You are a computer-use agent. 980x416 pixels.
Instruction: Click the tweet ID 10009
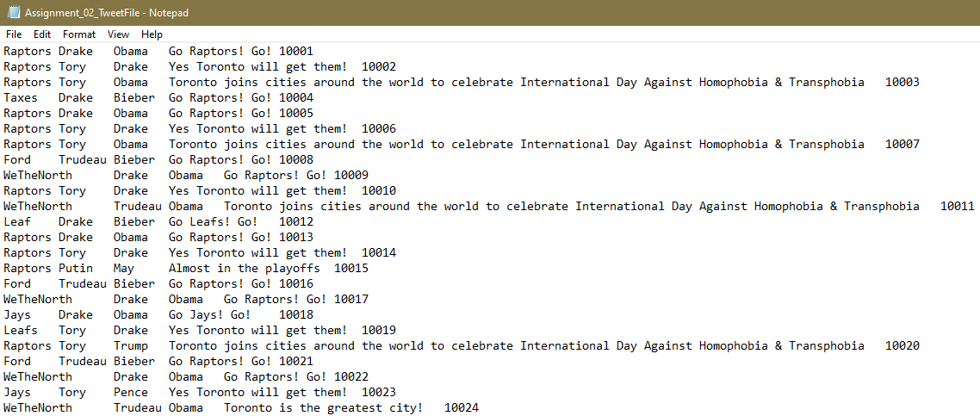click(x=351, y=176)
